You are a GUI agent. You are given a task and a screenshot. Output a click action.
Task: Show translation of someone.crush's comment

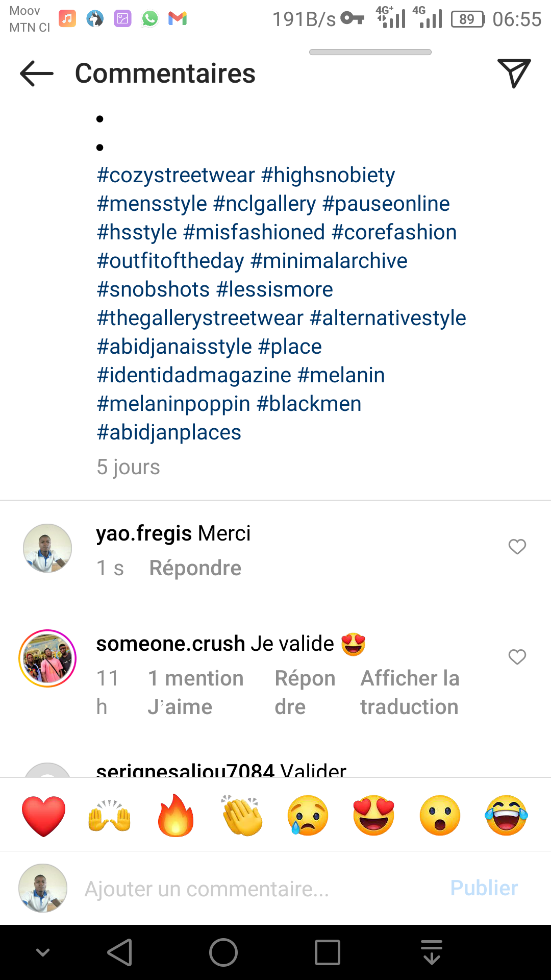410,693
